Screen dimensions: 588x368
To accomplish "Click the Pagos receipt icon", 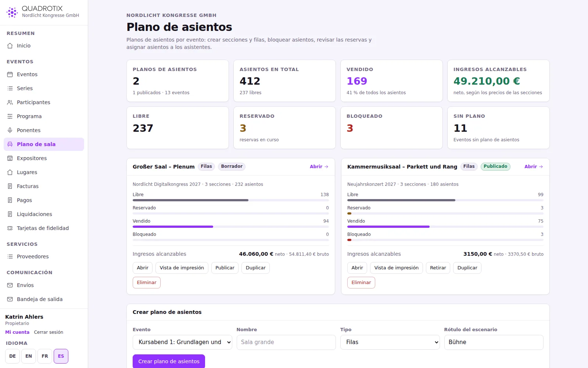I will 10,200.
